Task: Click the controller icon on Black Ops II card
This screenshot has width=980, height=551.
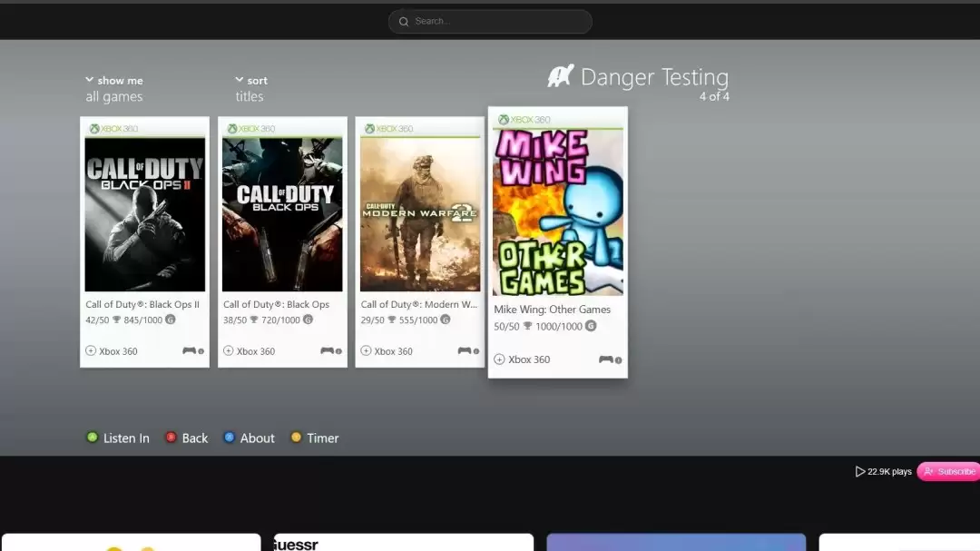Action: coord(189,350)
